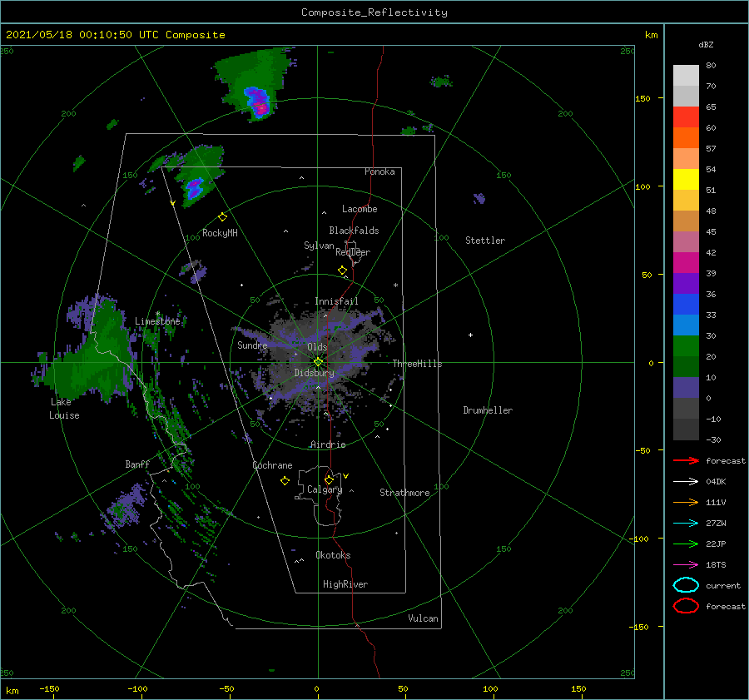749x700 pixels.
Task: Click the Airdrie label
Action: point(328,444)
